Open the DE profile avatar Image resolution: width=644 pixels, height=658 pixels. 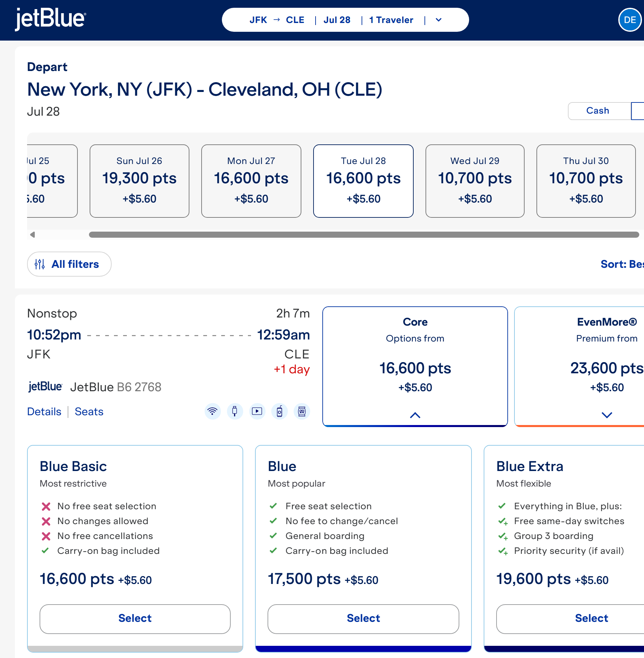pyautogui.click(x=629, y=20)
